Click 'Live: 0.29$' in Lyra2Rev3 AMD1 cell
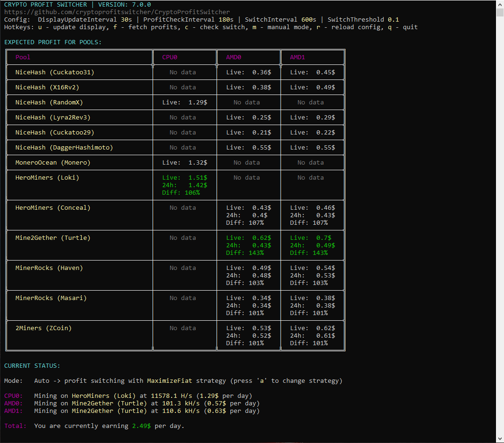Image resolution: width=504 pixels, height=443 pixels. coord(313,118)
